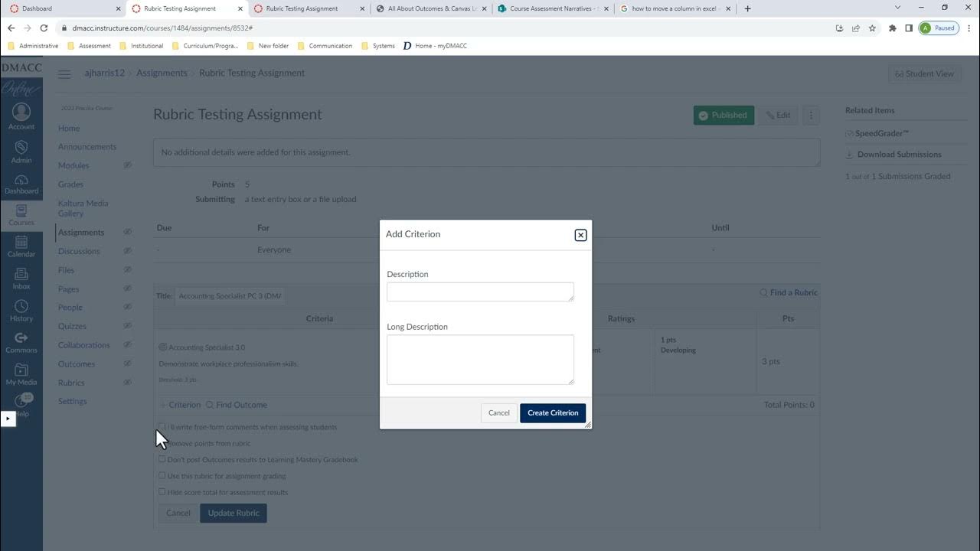Open Home in course navigation
The image size is (980, 551).
pos(69,129)
